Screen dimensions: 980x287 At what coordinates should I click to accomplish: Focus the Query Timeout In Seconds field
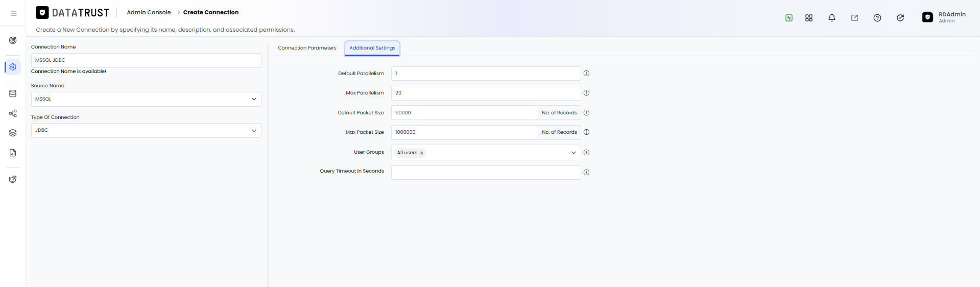pos(486,173)
